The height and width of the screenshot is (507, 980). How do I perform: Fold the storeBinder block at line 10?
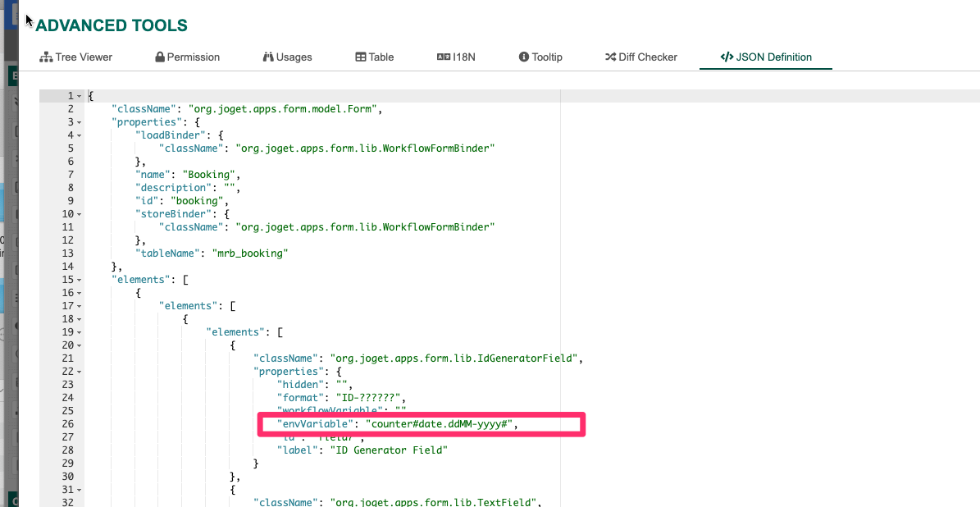point(80,214)
